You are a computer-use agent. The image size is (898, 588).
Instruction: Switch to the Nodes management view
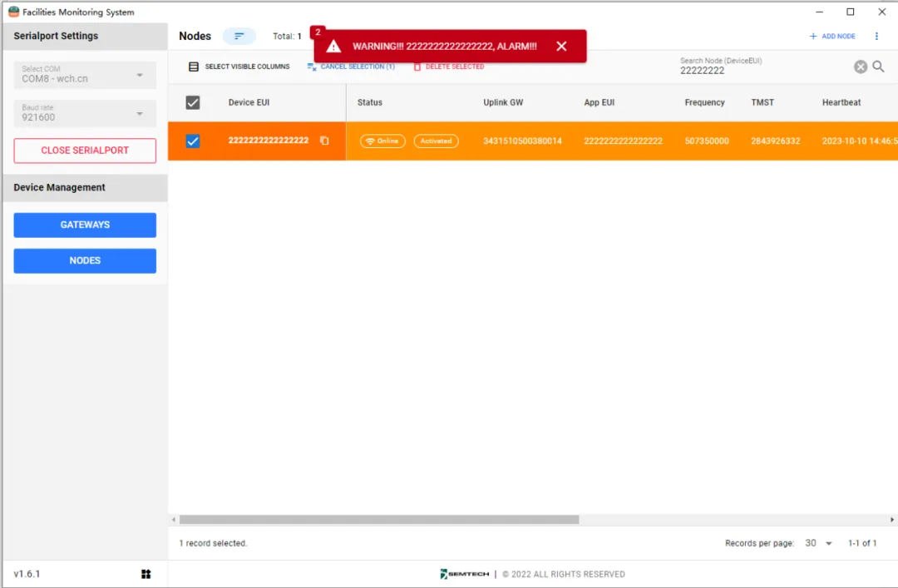coord(85,260)
